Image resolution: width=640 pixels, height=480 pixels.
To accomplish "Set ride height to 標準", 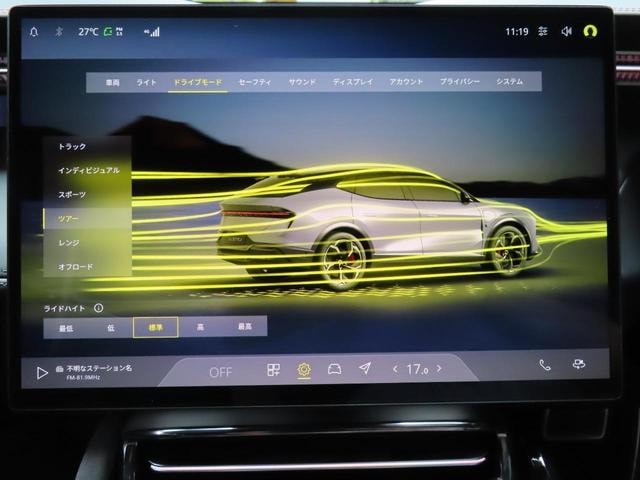I will pos(156,327).
